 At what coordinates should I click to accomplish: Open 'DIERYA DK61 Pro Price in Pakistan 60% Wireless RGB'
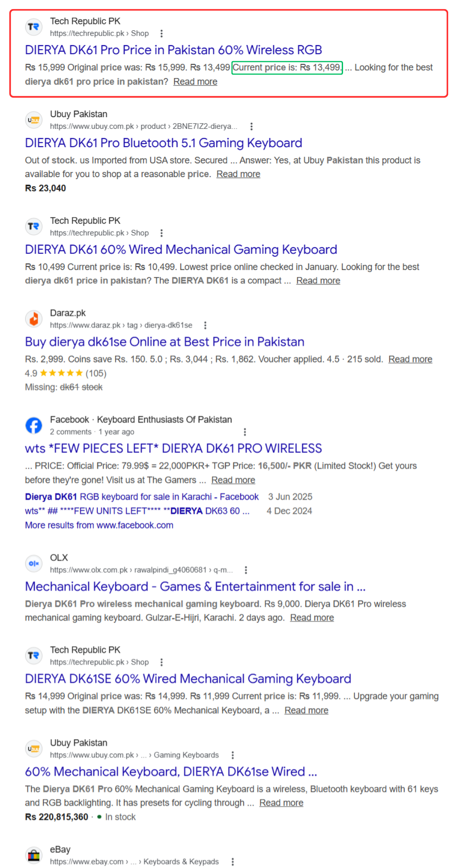tap(173, 50)
